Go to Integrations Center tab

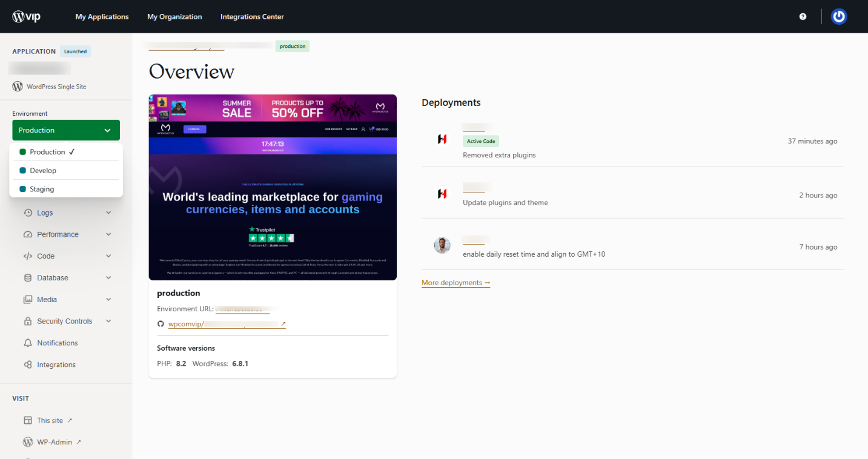pos(252,16)
